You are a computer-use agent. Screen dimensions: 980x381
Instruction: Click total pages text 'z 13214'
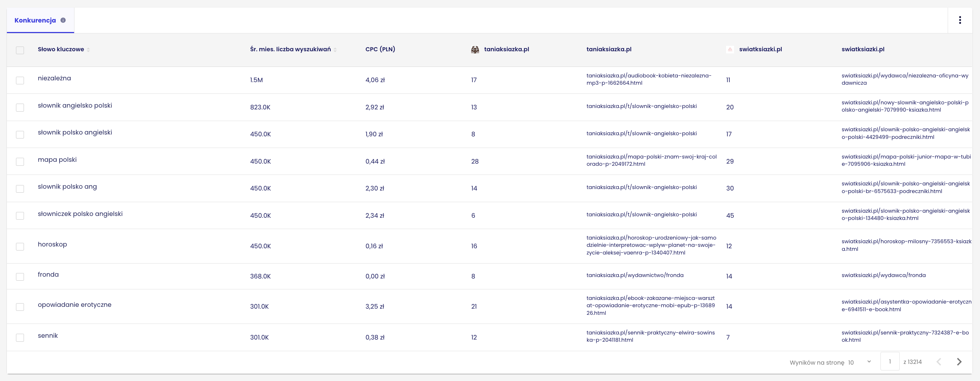[x=912, y=362]
